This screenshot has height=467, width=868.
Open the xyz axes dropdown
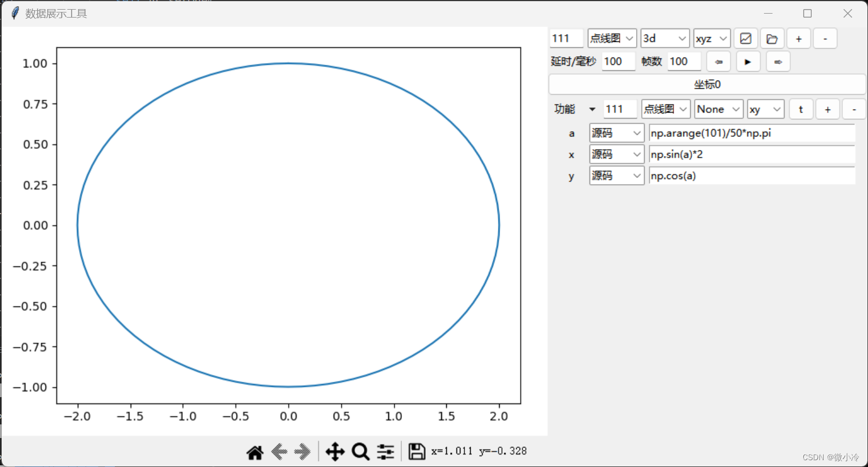[712, 39]
